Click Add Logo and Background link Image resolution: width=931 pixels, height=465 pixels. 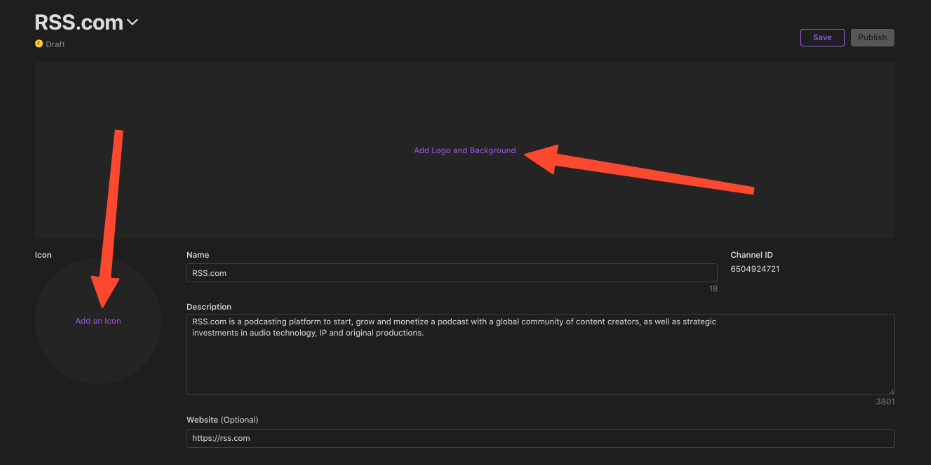[x=465, y=150]
